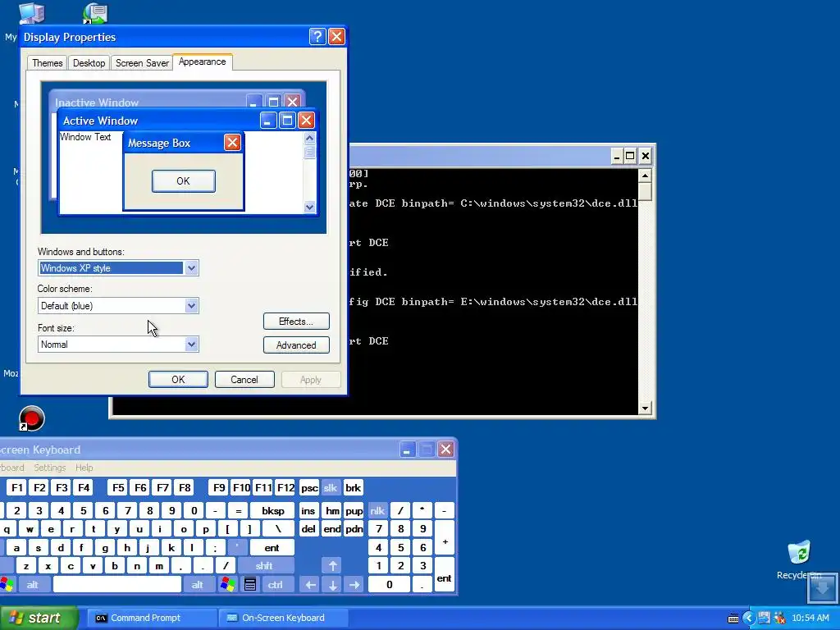The image size is (840, 630).
Task: Select the network shortcut icon on the desktop
Action: 95,13
